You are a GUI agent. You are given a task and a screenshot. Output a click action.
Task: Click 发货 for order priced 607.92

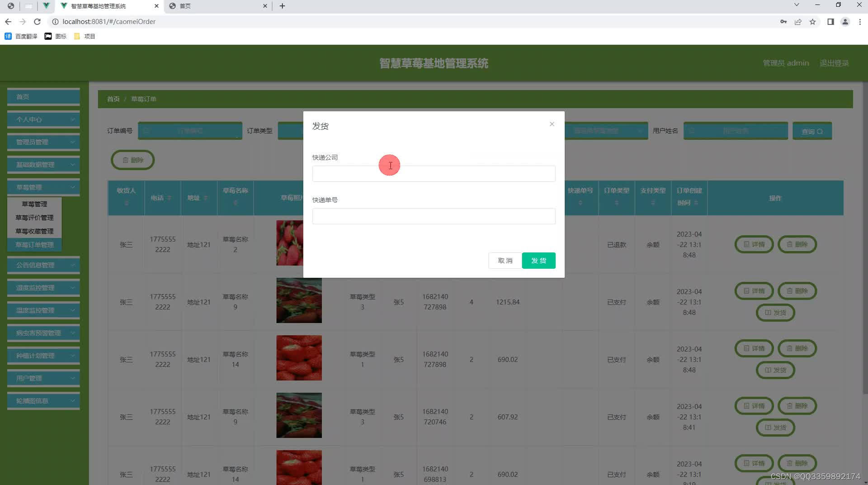pos(775,428)
